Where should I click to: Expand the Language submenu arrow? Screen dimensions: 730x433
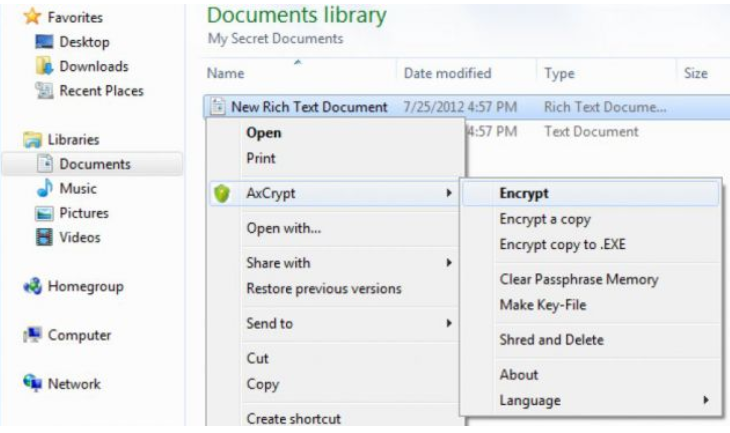click(x=705, y=400)
